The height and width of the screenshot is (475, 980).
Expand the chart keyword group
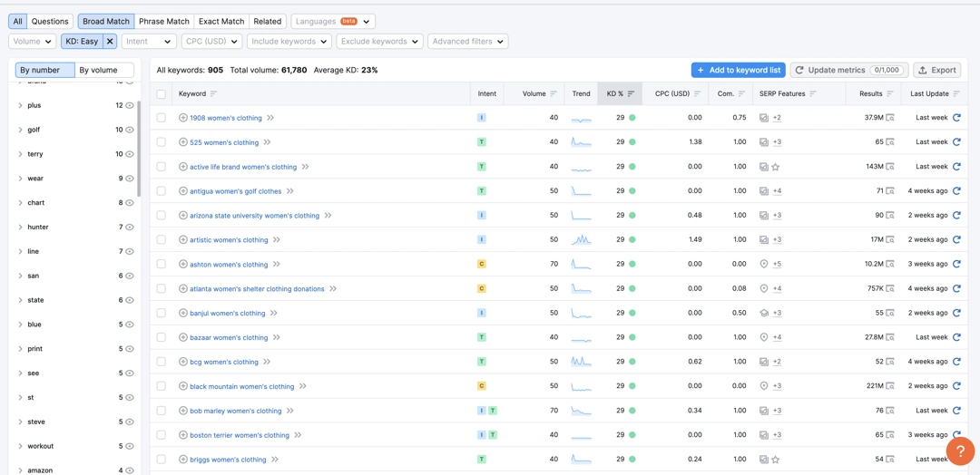pos(21,203)
